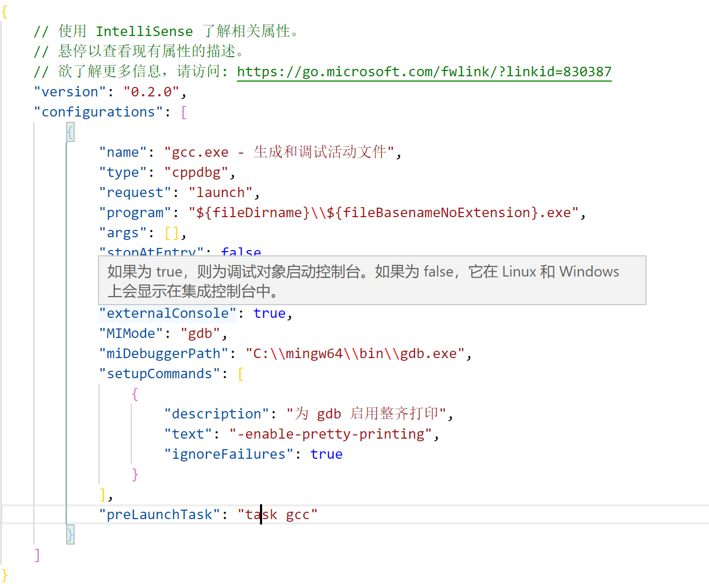Collapse the setupCommands inner object brace
Screen dimensions: 709x588
134,394
